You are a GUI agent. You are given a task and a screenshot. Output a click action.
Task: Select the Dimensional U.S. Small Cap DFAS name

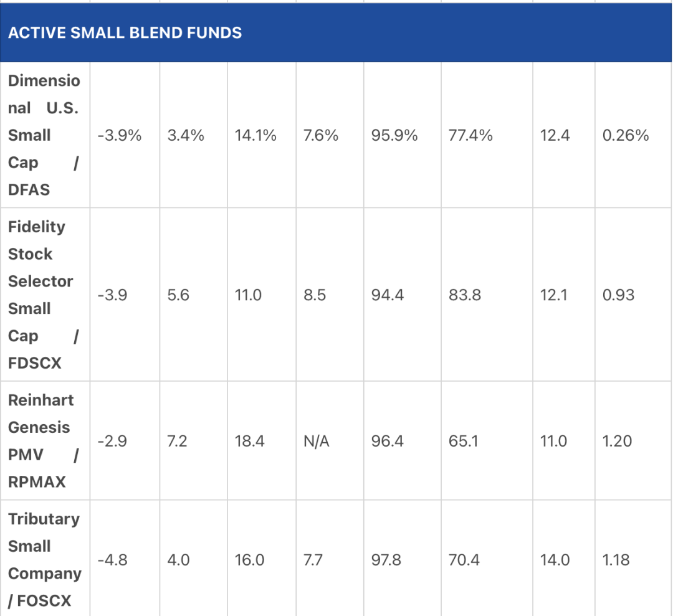click(x=44, y=135)
